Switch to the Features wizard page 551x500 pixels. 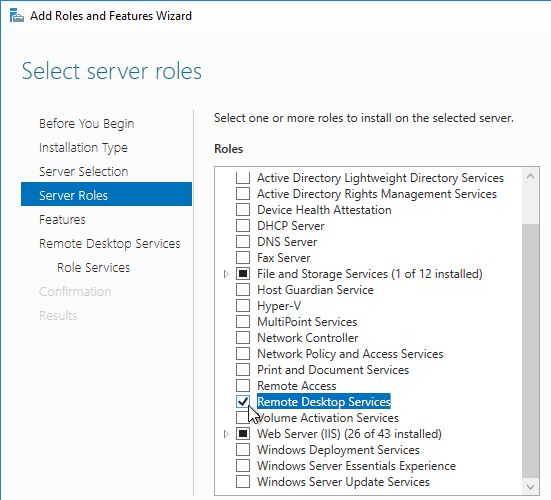pos(62,220)
